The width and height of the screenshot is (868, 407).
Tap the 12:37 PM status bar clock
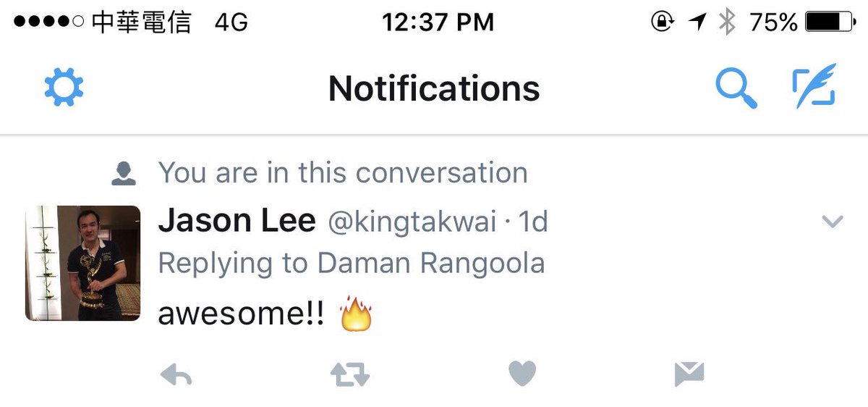(438, 22)
